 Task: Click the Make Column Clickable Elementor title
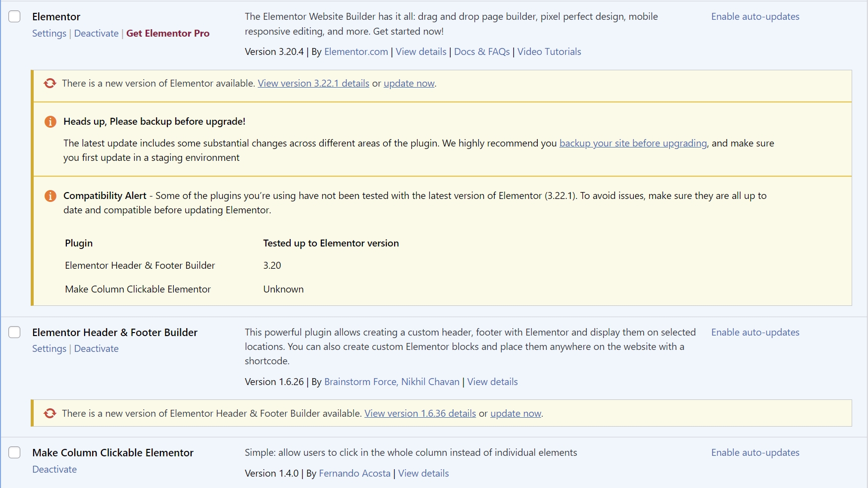click(113, 453)
